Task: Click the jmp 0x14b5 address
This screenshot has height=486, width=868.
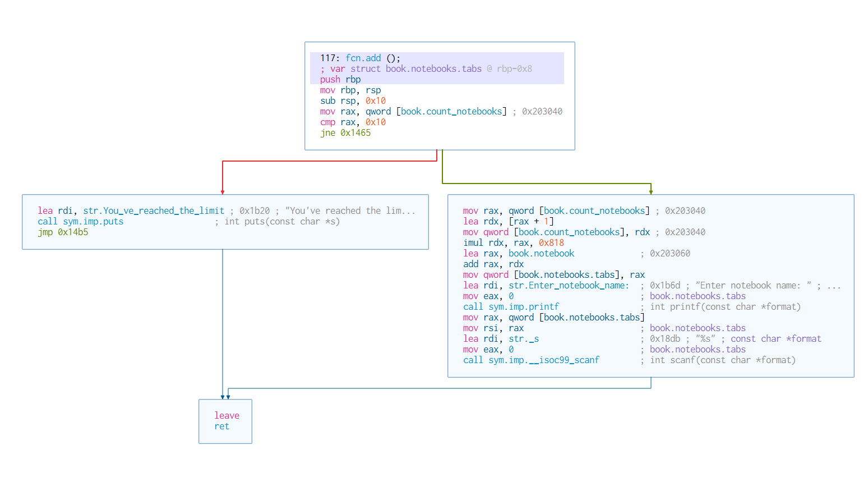Action: [73, 232]
